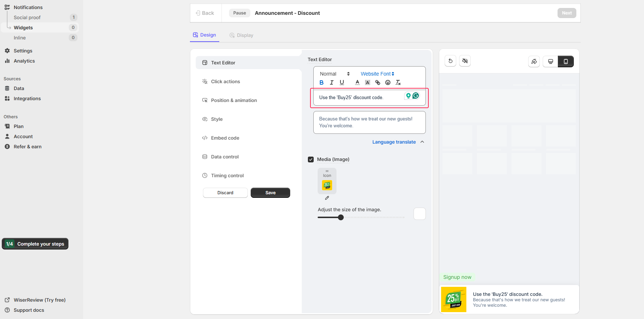Image resolution: width=644 pixels, height=319 pixels.
Task: Reset preview with the undo arrow icon
Action: [x=450, y=61]
